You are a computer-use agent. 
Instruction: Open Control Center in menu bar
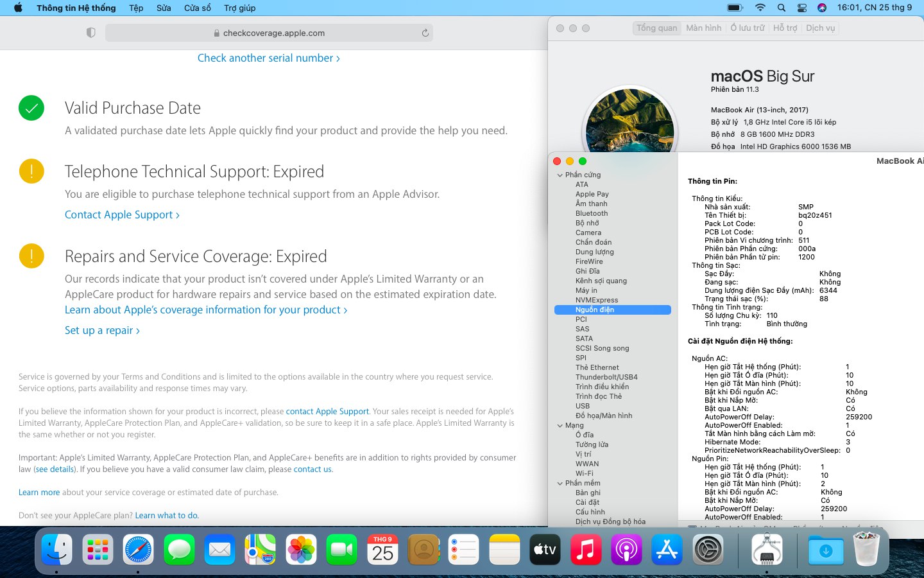(801, 8)
